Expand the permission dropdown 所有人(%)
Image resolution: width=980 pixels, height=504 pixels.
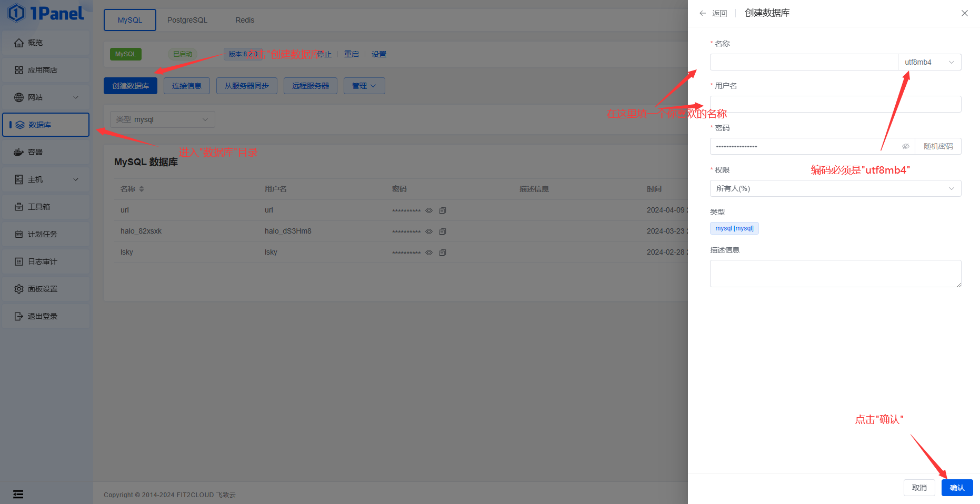(835, 188)
